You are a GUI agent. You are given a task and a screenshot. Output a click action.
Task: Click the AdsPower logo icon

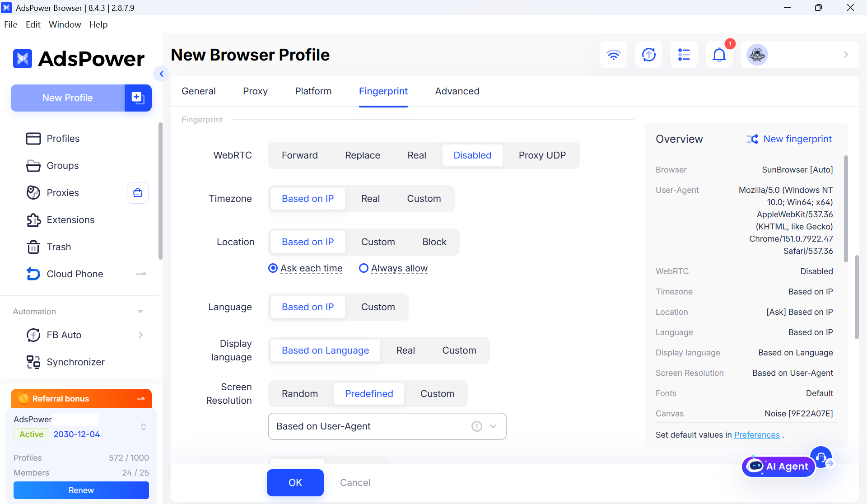pyautogui.click(x=23, y=59)
